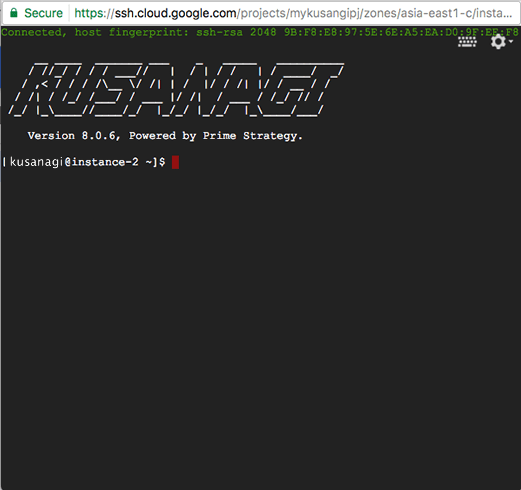The width and height of the screenshot is (521, 490).
Task: Click the red terminal cursor block
Action: pos(175,162)
